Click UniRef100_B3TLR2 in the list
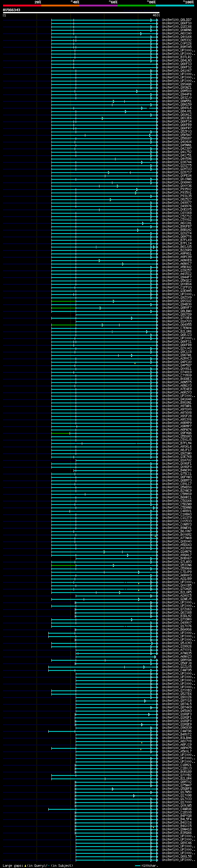Screen dimensions: 197x868 177,57
